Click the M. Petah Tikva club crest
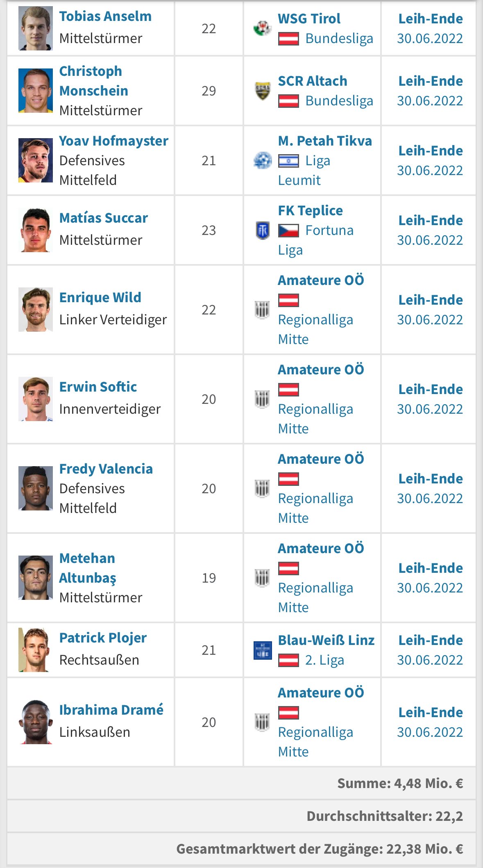The height and width of the screenshot is (868, 483). pyautogui.click(x=262, y=160)
